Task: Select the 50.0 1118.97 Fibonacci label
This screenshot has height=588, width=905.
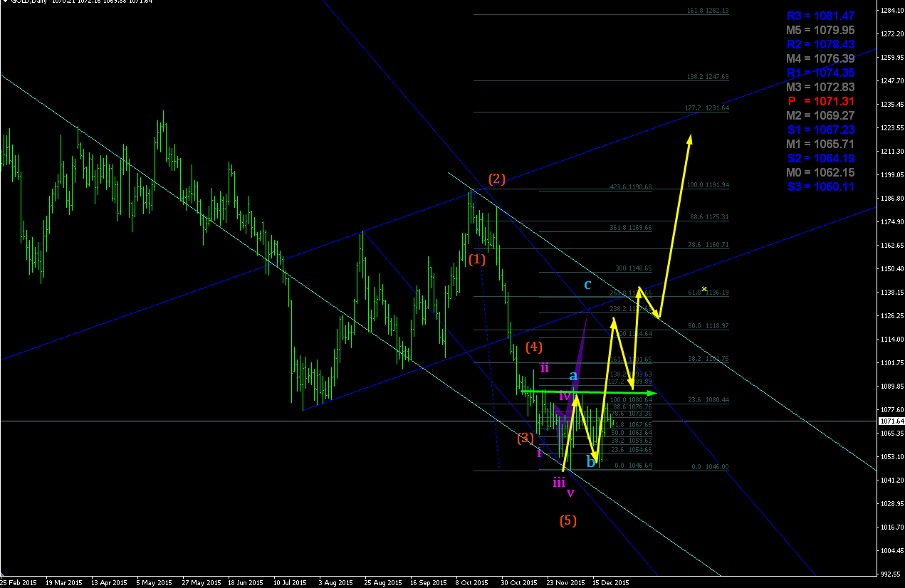Action: pos(709,325)
